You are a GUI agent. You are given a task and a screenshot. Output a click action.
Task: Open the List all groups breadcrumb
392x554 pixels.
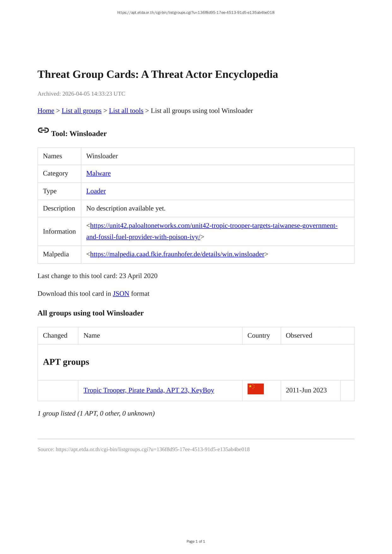(81, 111)
